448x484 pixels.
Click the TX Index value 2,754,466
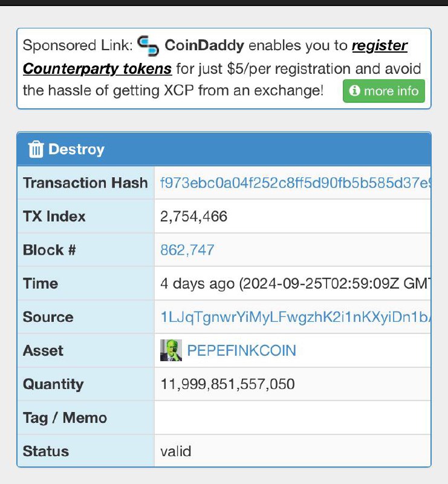point(193,217)
